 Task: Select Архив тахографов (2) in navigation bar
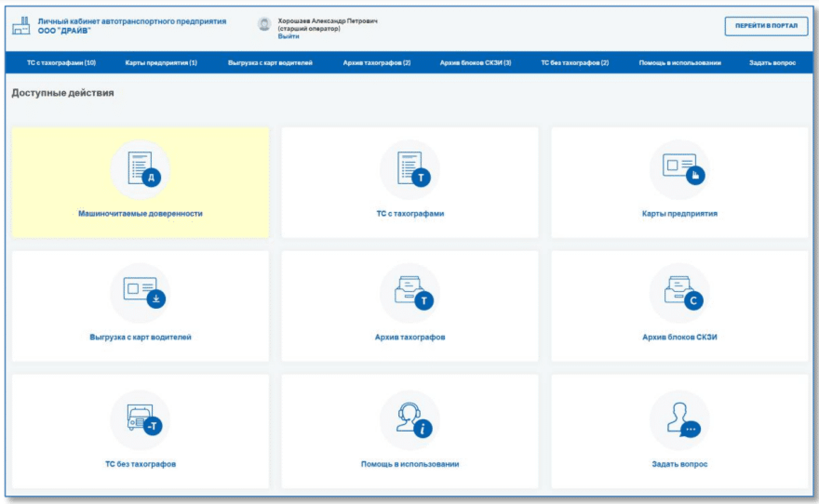(376, 63)
